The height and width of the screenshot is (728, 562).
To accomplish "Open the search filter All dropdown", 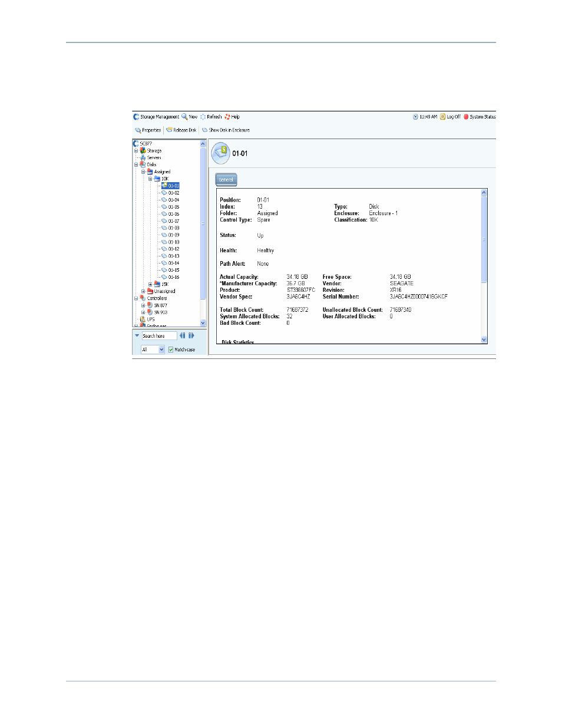I will (x=161, y=350).
